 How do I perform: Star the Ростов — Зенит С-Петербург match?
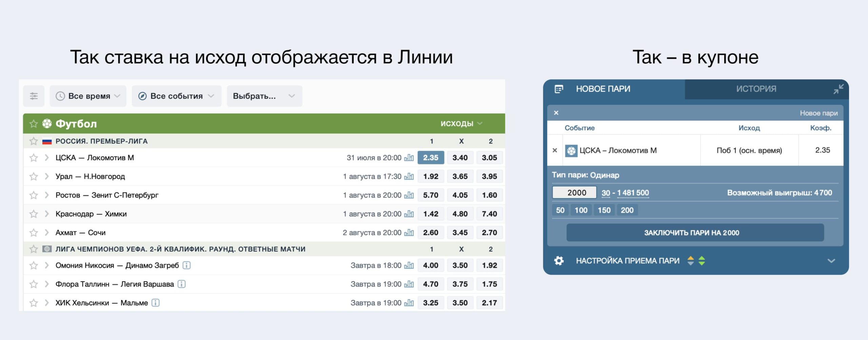(34, 195)
